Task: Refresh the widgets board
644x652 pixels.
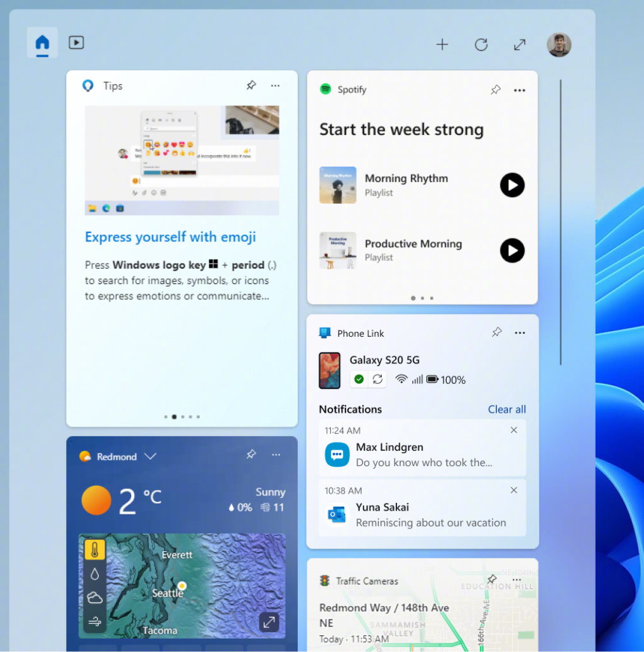Action: click(x=481, y=45)
